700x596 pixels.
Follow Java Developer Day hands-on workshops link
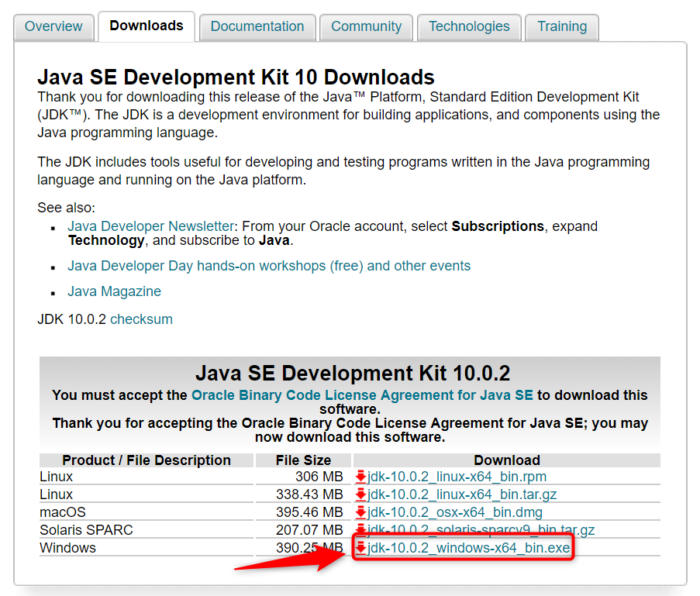268,266
